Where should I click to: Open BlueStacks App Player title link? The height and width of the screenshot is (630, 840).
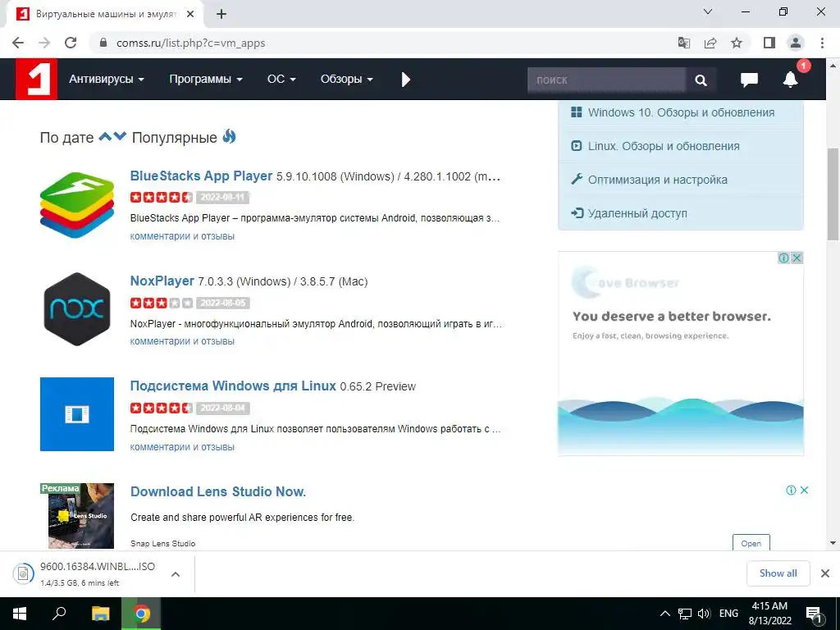pyautogui.click(x=201, y=176)
